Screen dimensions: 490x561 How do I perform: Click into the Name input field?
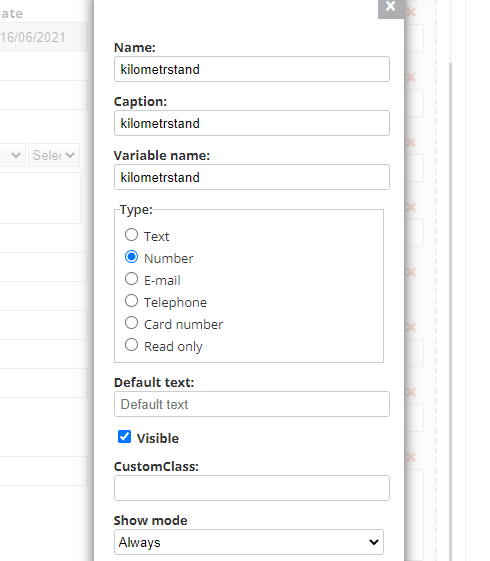click(x=252, y=69)
